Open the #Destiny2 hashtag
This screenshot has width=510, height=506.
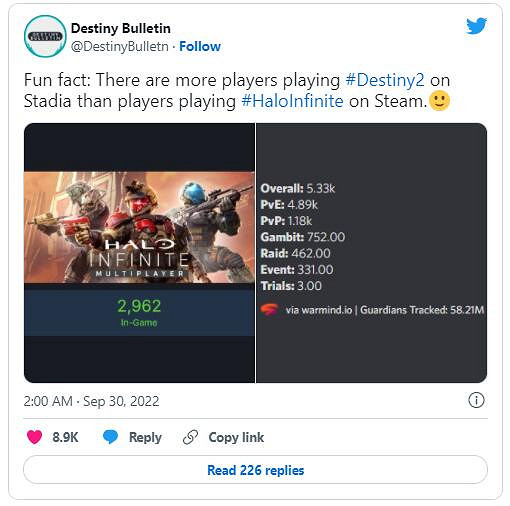click(385, 80)
